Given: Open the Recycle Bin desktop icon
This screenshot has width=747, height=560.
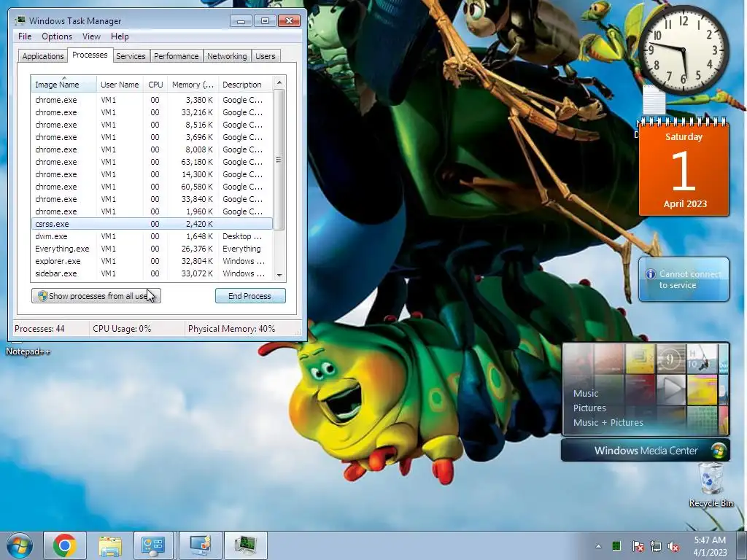Looking at the screenshot, I should coord(711,485).
